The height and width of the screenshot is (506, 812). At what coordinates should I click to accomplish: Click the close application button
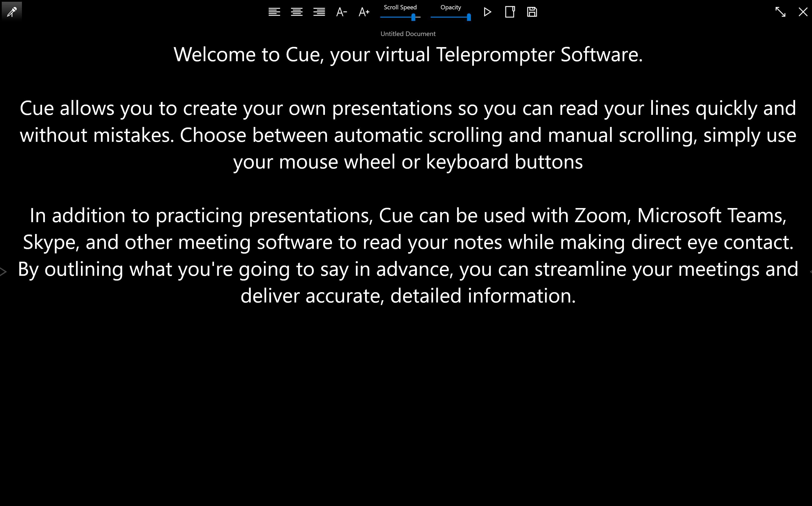pos(803,12)
